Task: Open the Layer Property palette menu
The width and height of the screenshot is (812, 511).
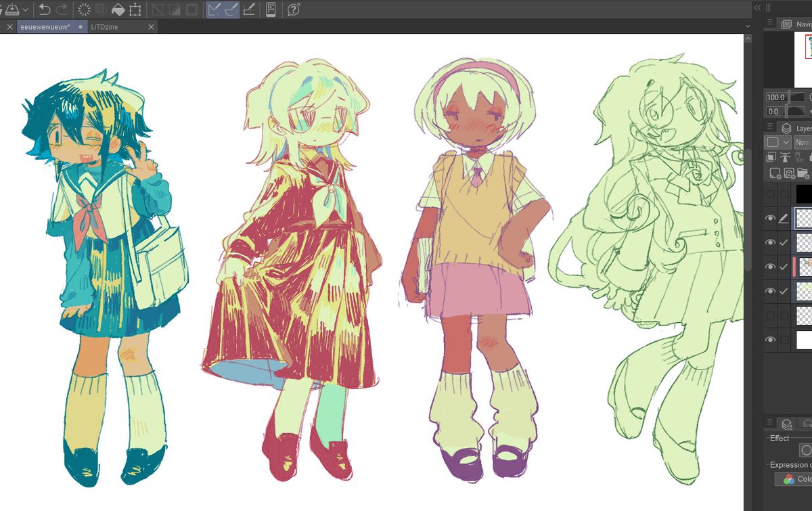Action: pos(769,423)
